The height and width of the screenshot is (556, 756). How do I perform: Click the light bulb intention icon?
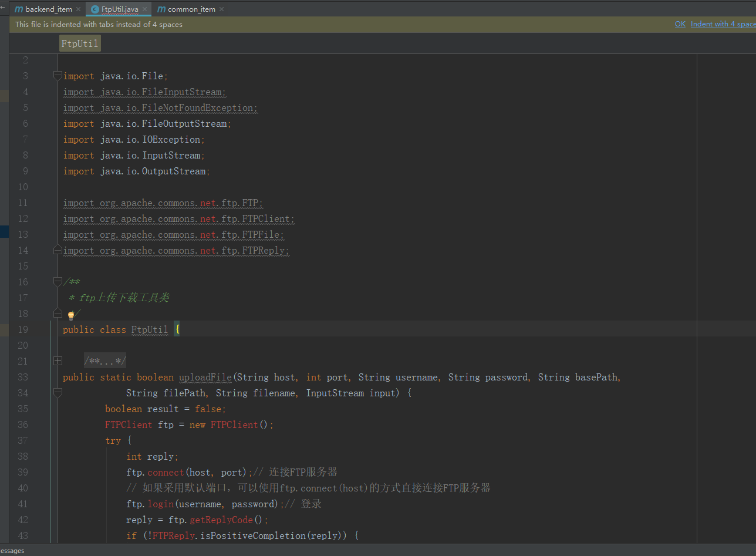point(71,316)
